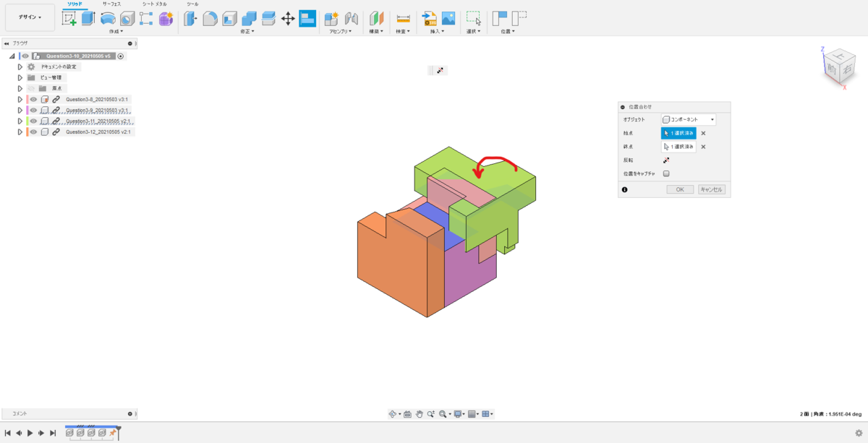The height and width of the screenshot is (443, 868).
Task: Click the Look At tool
Action: 407,414
